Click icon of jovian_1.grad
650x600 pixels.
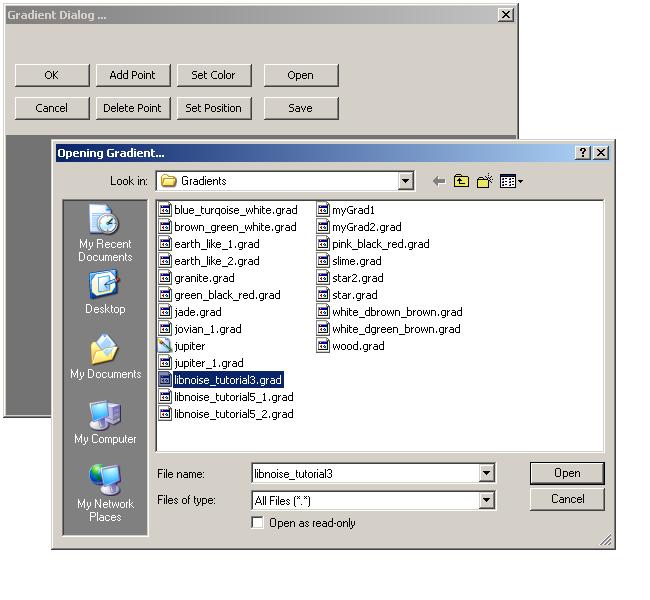point(165,329)
